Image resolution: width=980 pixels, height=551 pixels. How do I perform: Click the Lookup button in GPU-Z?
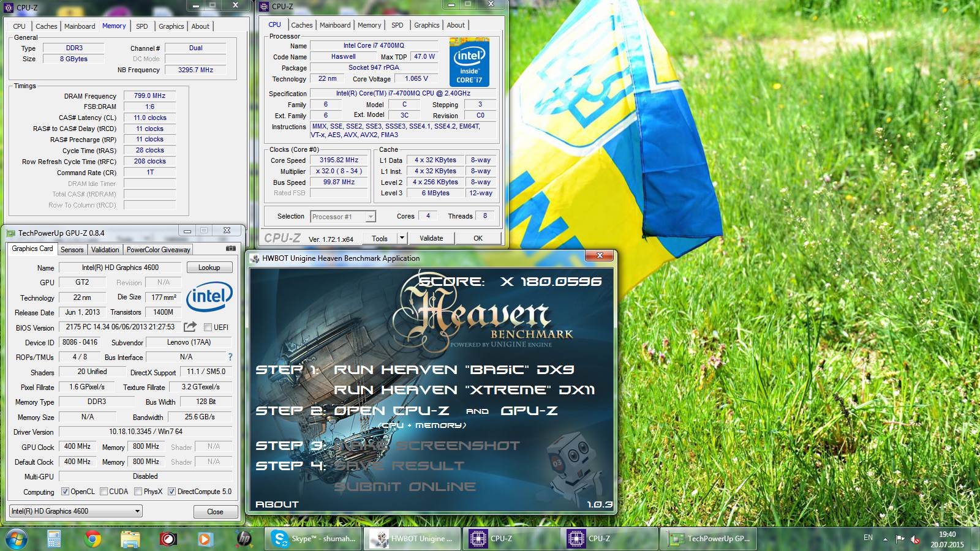[209, 268]
